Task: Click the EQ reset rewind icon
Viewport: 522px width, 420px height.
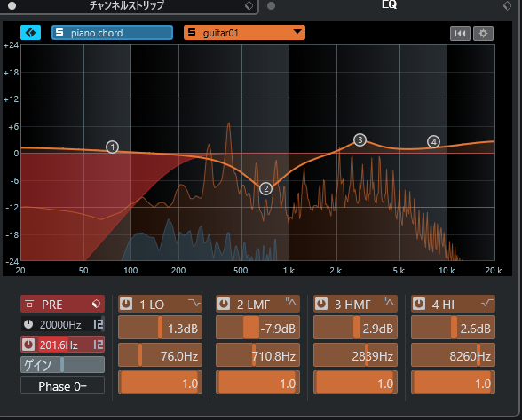Action: coord(460,34)
